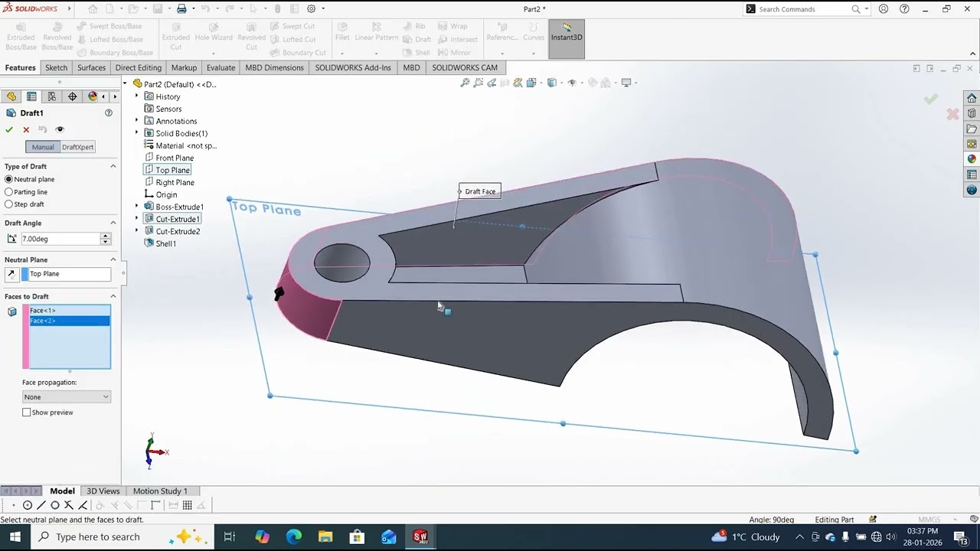980x551 pixels.
Task: Open the Face propagation dropdown
Action: coord(67,397)
